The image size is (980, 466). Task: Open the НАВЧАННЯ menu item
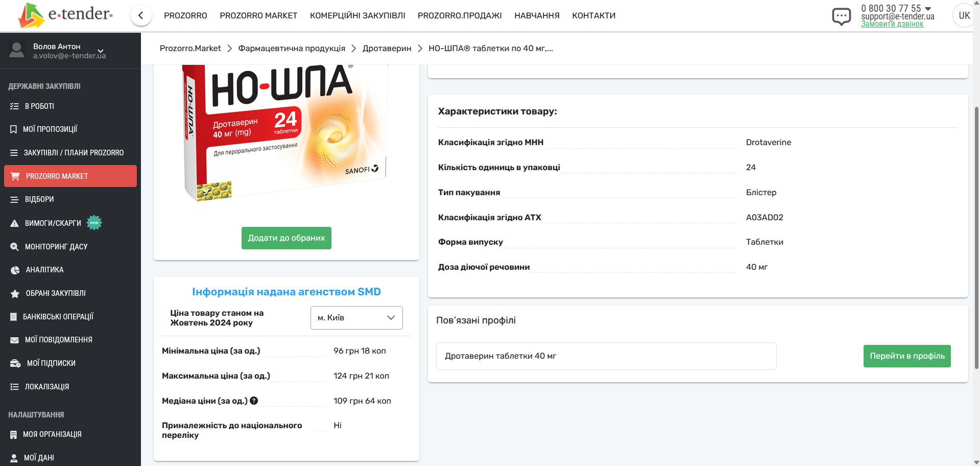tap(537, 15)
